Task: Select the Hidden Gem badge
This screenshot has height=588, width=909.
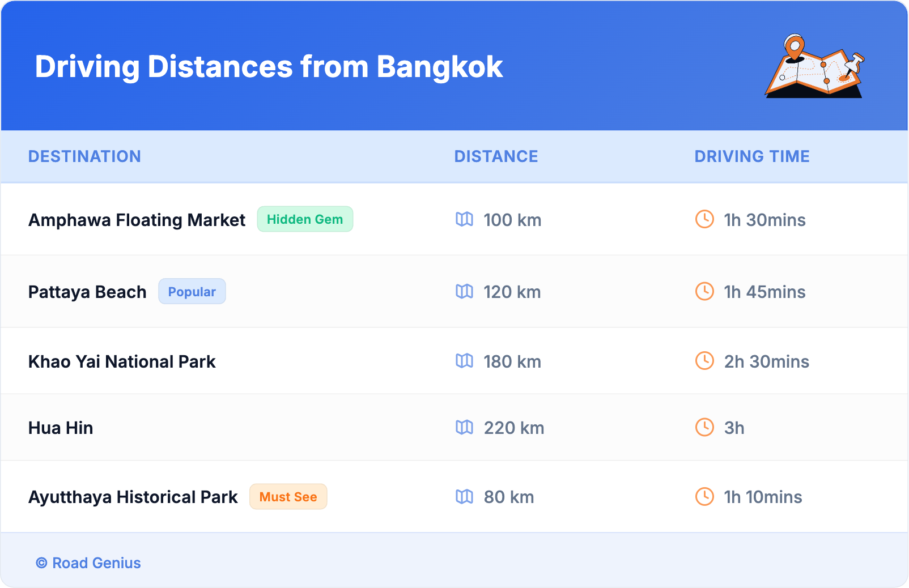Action: point(305,219)
